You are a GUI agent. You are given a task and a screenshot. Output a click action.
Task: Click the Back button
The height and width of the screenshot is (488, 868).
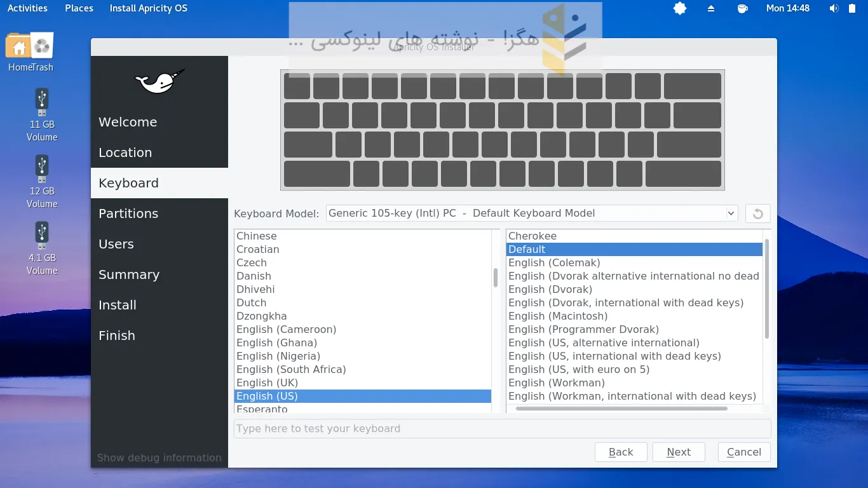tap(621, 452)
